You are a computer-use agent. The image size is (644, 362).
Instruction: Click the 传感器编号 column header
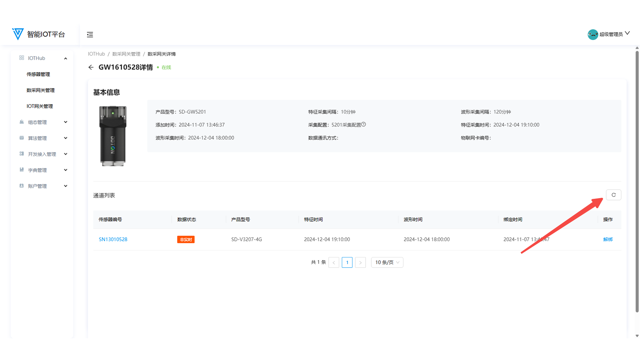(x=110, y=220)
